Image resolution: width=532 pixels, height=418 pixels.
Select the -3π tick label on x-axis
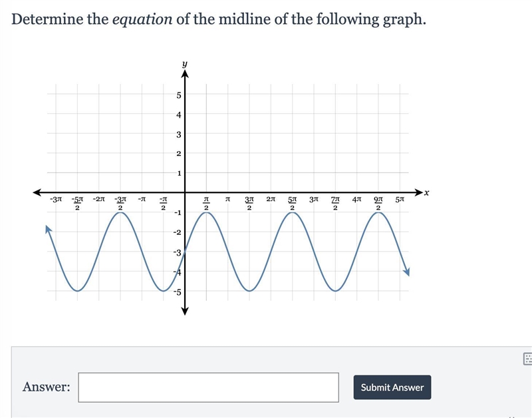click(x=56, y=199)
